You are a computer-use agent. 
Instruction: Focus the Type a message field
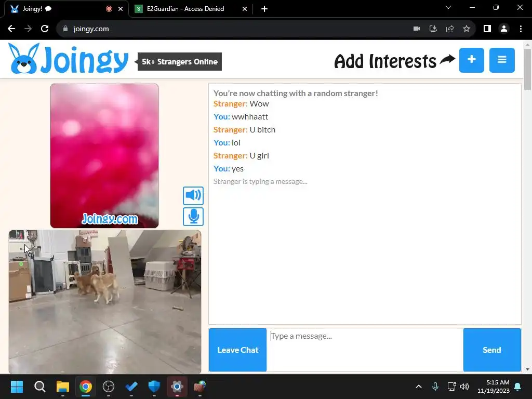click(365, 350)
